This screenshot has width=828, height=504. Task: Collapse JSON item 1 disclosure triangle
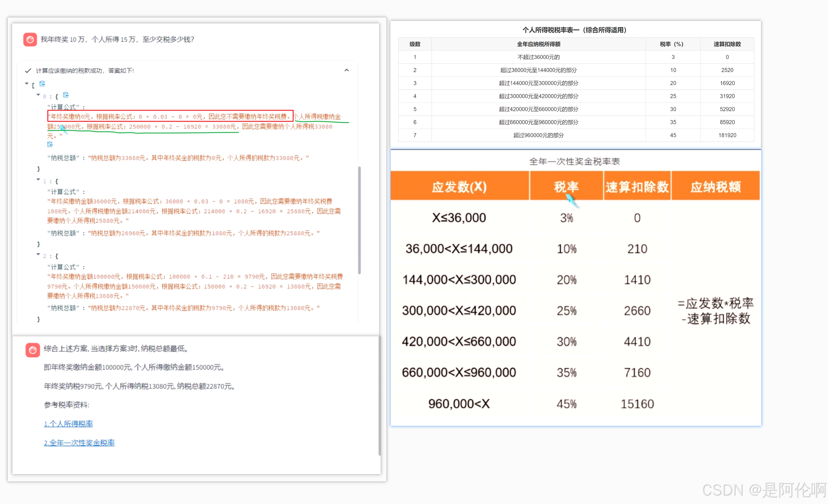(x=38, y=180)
